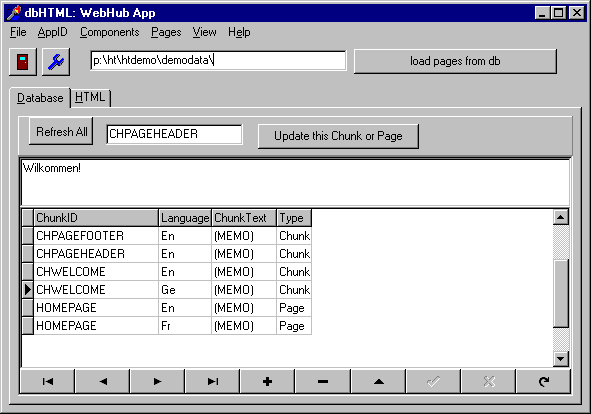Image resolution: width=591 pixels, height=414 pixels.
Task: Open the Pages menu
Action: (166, 32)
